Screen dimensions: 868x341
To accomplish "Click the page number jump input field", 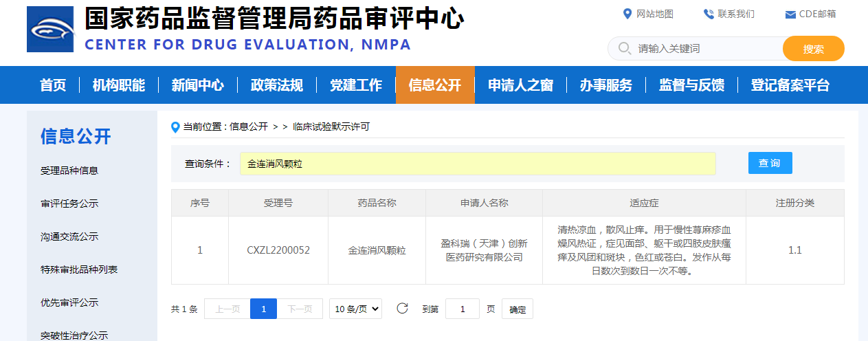I will click(x=462, y=309).
